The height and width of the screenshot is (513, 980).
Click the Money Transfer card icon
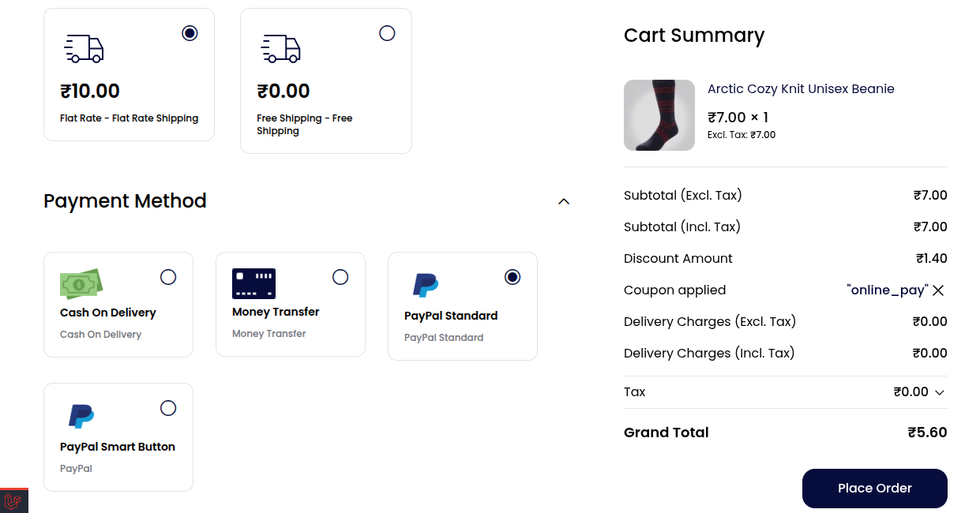point(253,283)
